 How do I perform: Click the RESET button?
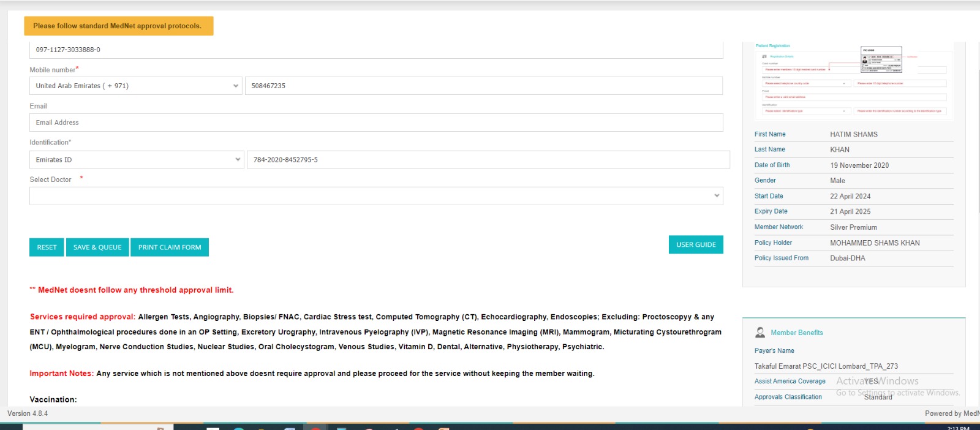tap(47, 247)
